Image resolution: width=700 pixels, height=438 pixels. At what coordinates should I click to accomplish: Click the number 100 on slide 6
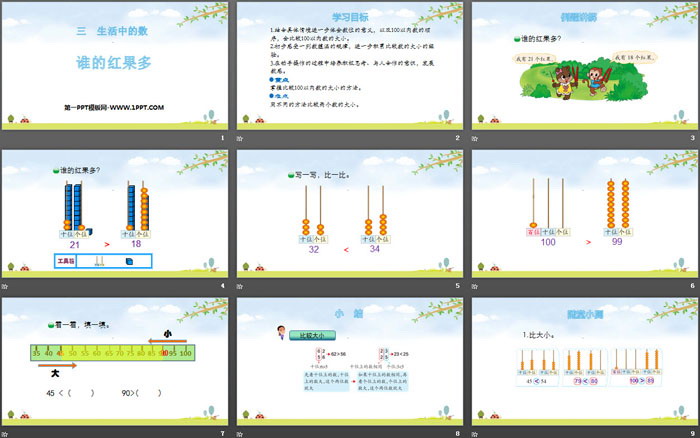click(548, 242)
